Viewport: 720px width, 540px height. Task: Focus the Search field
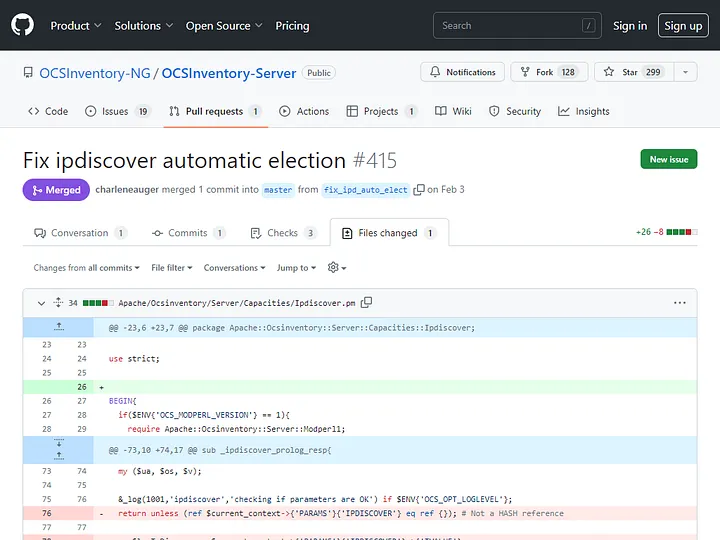click(517, 26)
